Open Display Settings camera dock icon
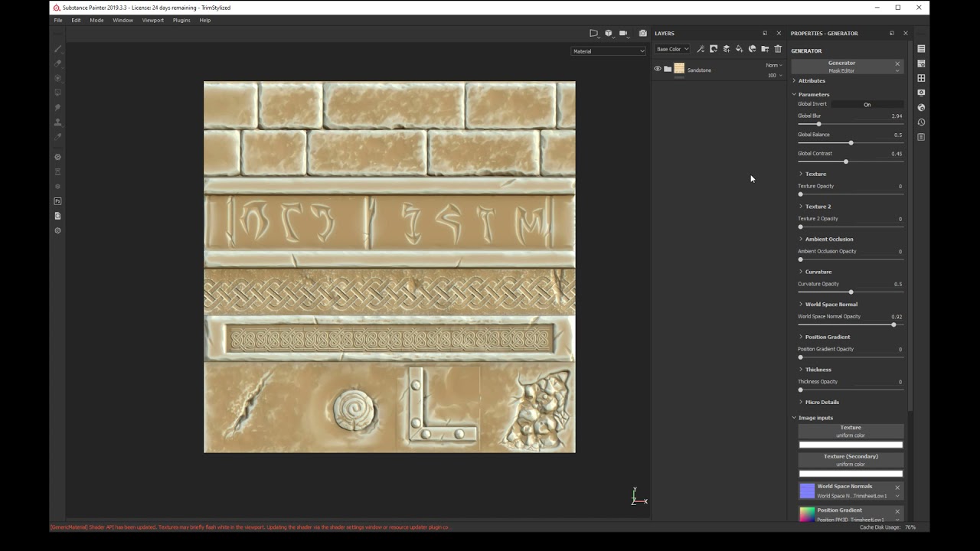980x551 pixels. click(921, 93)
